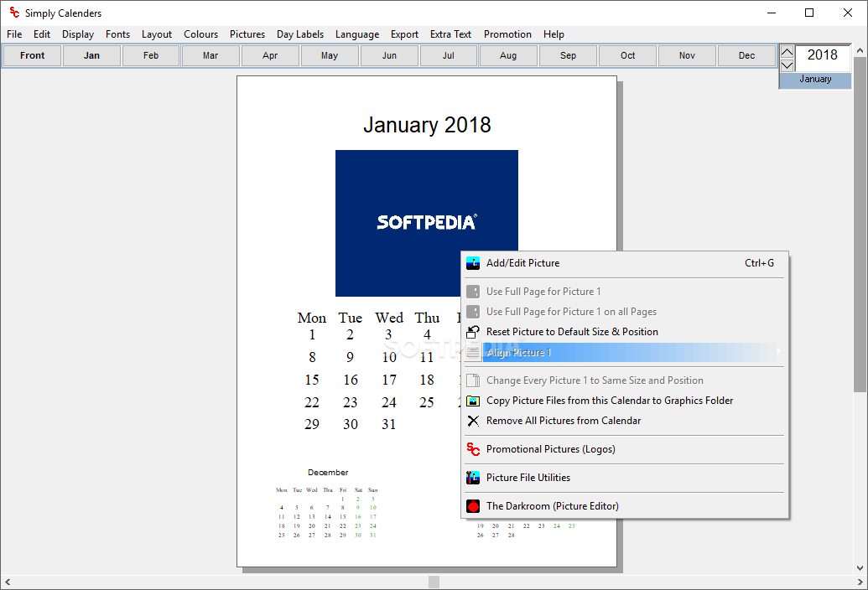
Task: Click the scroll right arrow at bottom
Action: click(860, 582)
